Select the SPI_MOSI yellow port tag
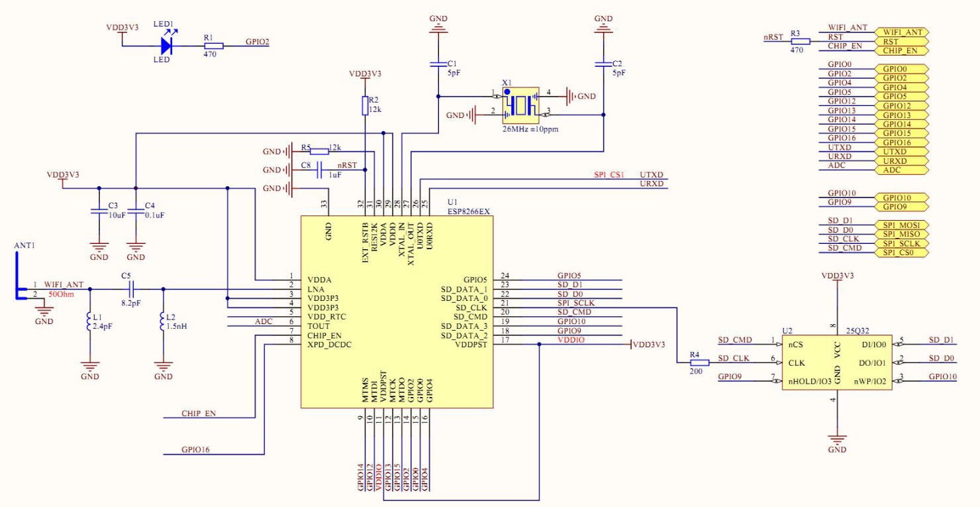Screen dimensions: 980x507 [902, 225]
